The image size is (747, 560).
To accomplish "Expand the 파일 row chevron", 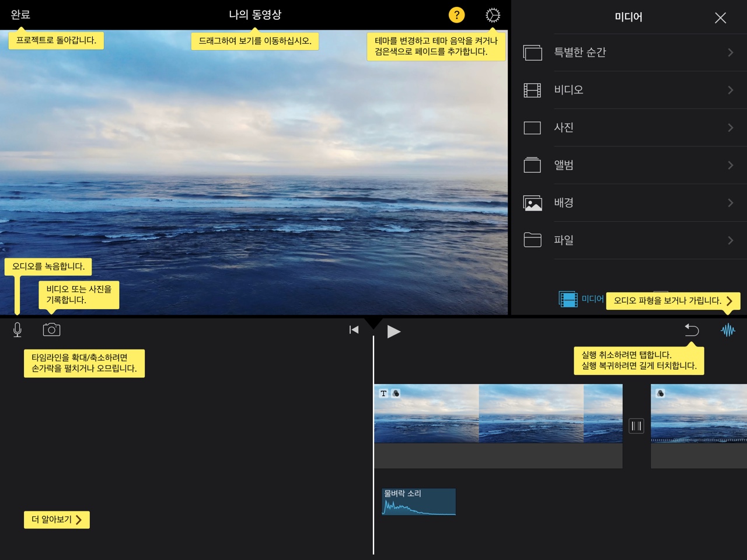I will pyautogui.click(x=731, y=240).
